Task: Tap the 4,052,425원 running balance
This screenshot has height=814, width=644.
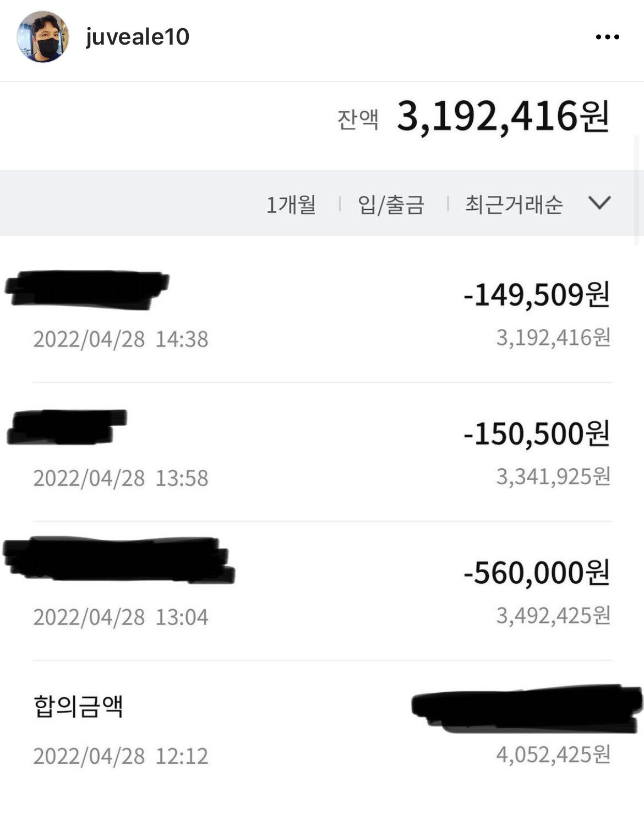Action: (x=553, y=755)
